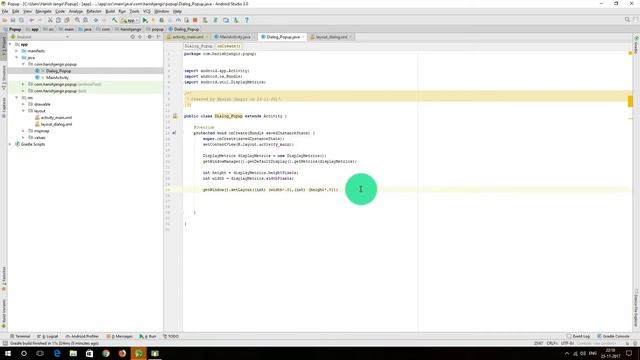
Task: Collapse the res folder
Action: coord(17,98)
